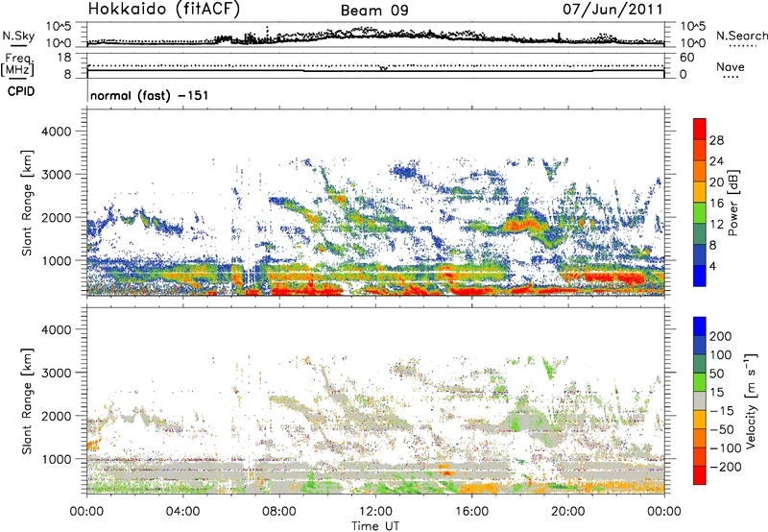
Task: Click the "Velocity [m s-1]" colorbar title
Action: 750,400
